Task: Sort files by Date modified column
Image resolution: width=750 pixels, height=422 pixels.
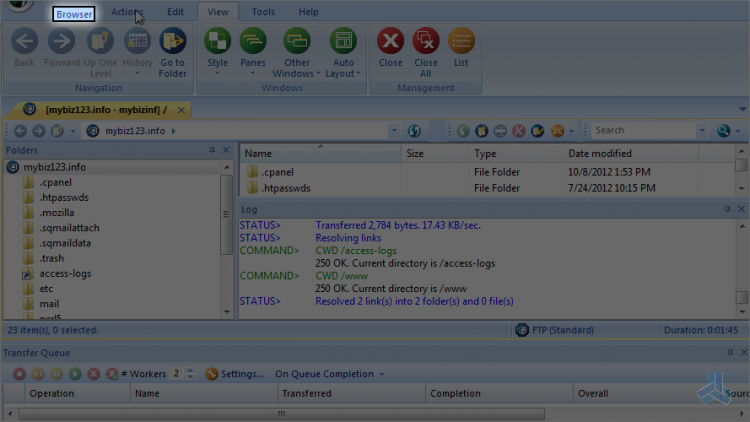Action: (600, 154)
